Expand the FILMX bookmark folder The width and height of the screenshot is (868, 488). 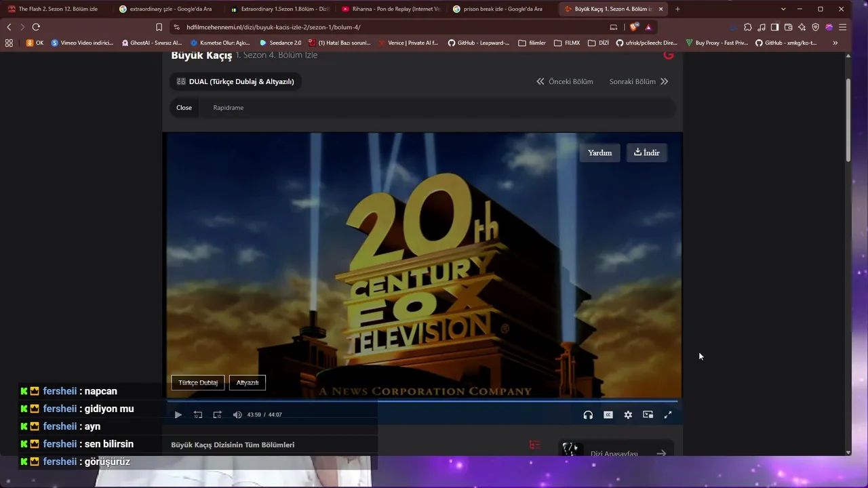(x=567, y=43)
